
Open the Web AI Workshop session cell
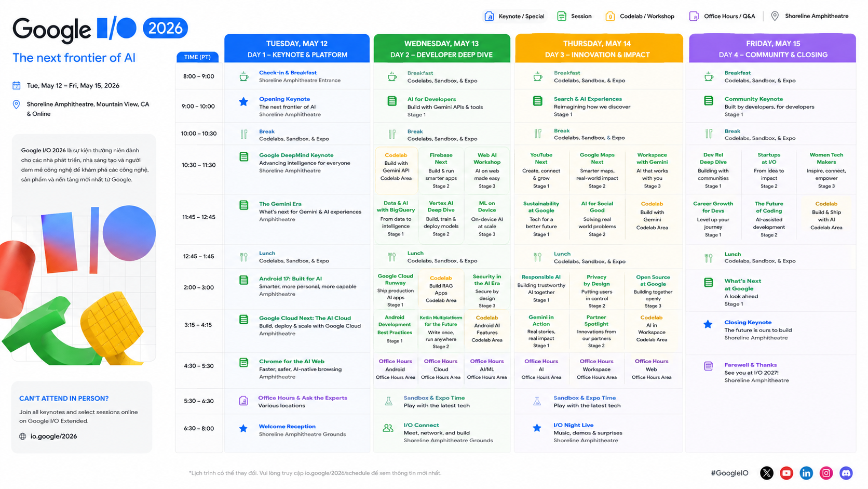(x=487, y=170)
